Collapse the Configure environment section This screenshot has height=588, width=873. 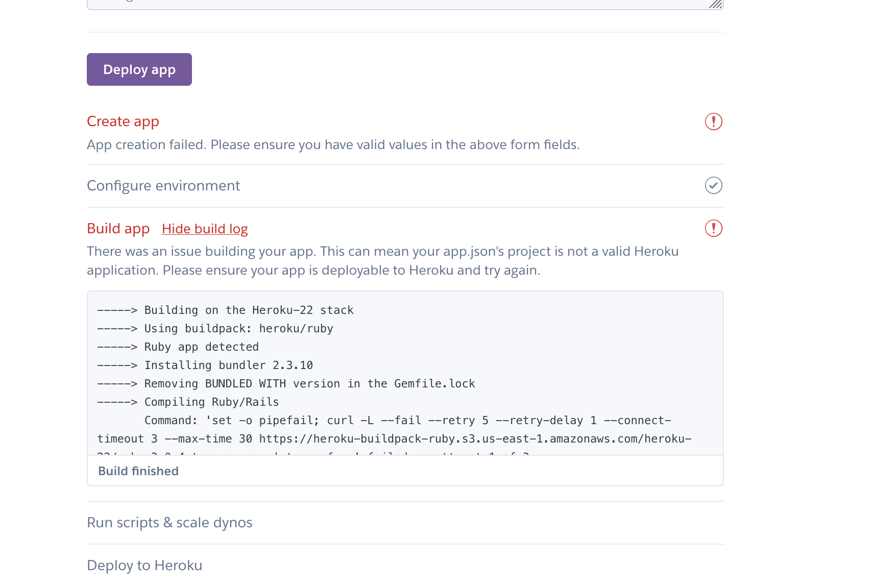tap(163, 185)
